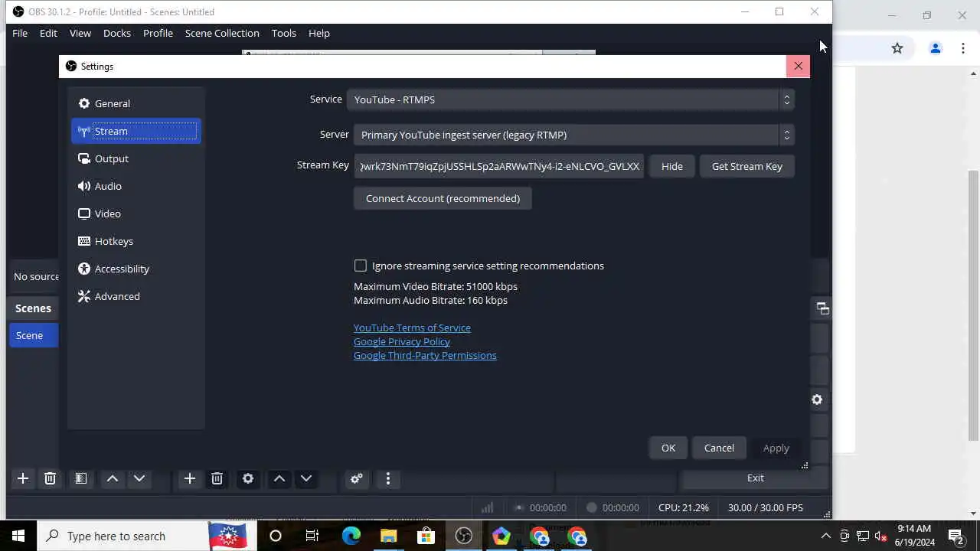Click muted volume icon in system tray

coord(881,536)
